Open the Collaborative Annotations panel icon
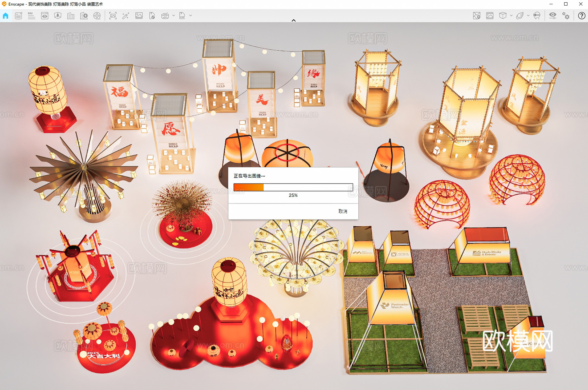 [x=19, y=16]
